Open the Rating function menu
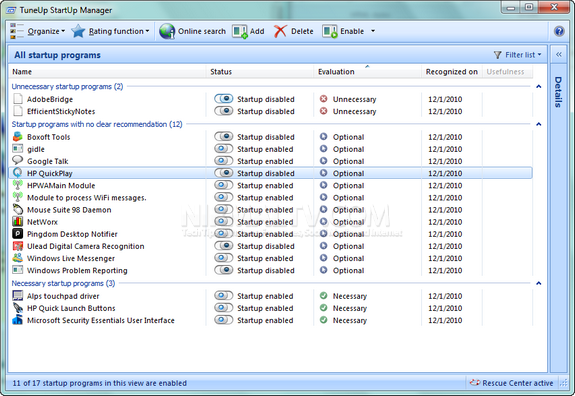This screenshot has width=575, height=396. coord(110,31)
